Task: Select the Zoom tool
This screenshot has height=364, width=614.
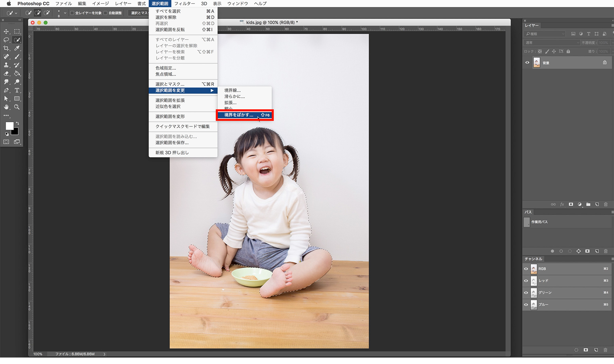Action: point(17,107)
